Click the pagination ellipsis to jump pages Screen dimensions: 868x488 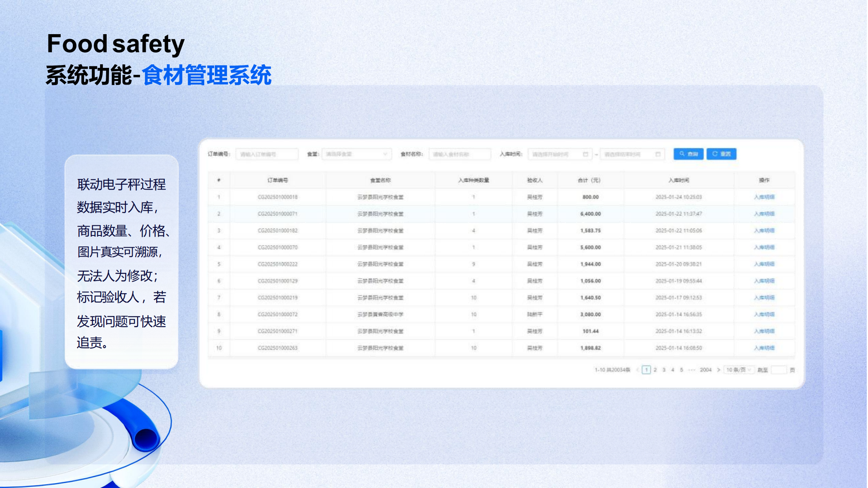pyautogui.click(x=691, y=370)
